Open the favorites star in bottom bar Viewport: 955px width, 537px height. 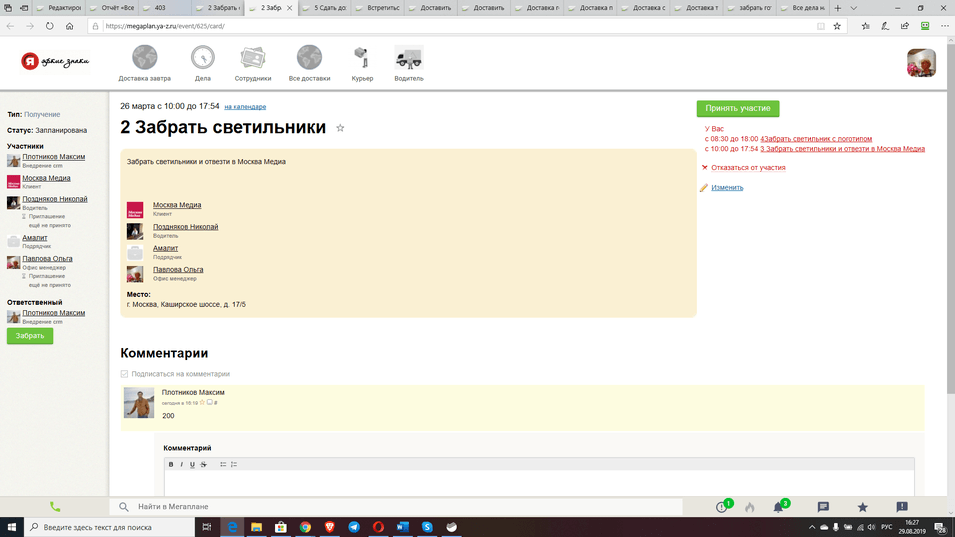(x=862, y=507)
